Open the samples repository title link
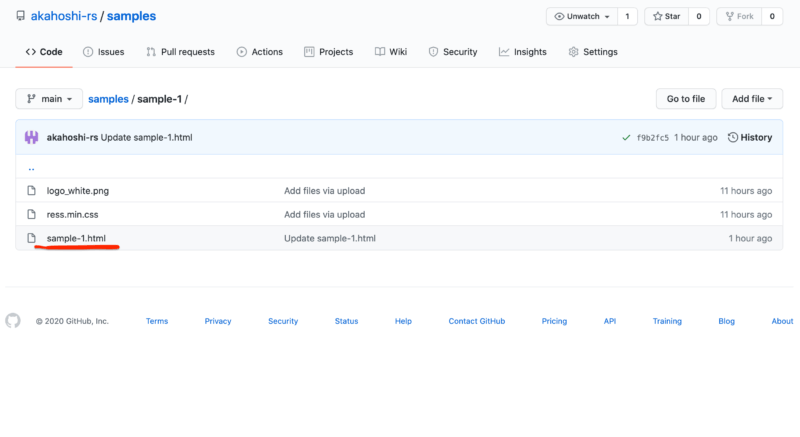The image size is (800, 437). [x=131, y=16]
